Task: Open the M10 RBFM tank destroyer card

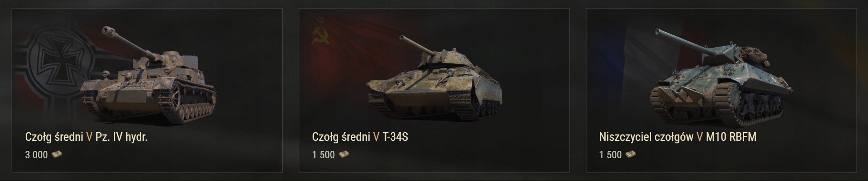Action: tap(721, 90)
